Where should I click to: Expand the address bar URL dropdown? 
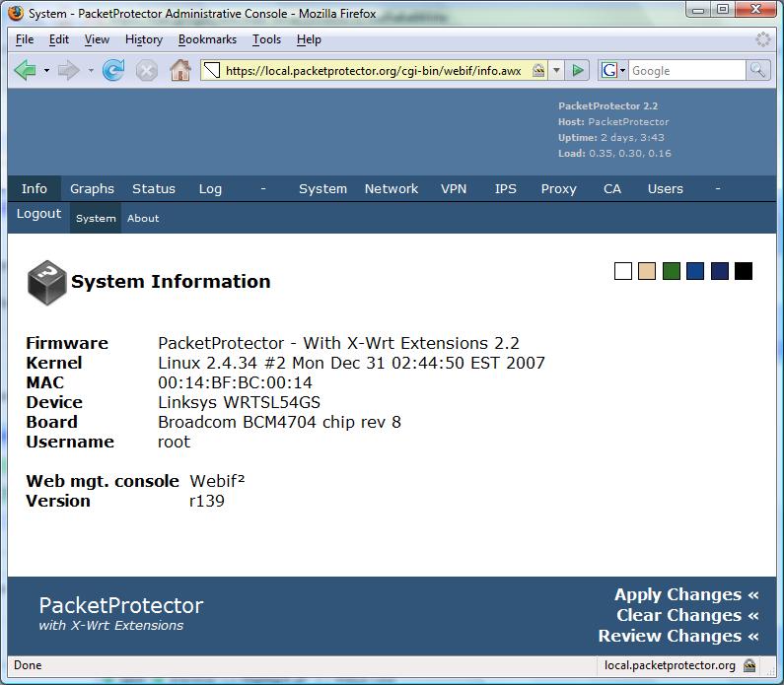point(556,70)
